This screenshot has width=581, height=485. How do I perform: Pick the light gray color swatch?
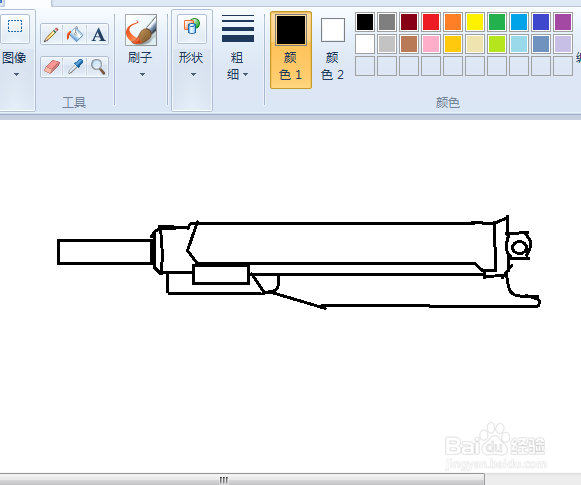pyautogui.click(x=387, y=44)
